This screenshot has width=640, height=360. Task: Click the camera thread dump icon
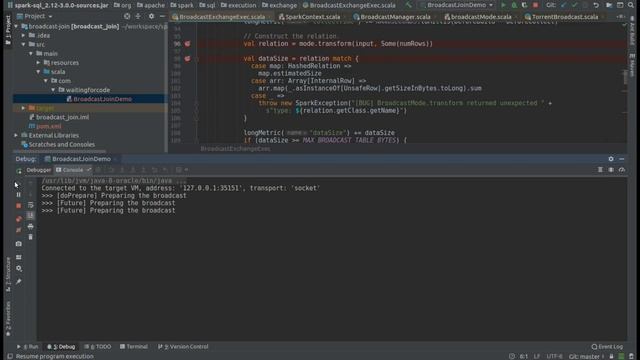click(18, 244)
